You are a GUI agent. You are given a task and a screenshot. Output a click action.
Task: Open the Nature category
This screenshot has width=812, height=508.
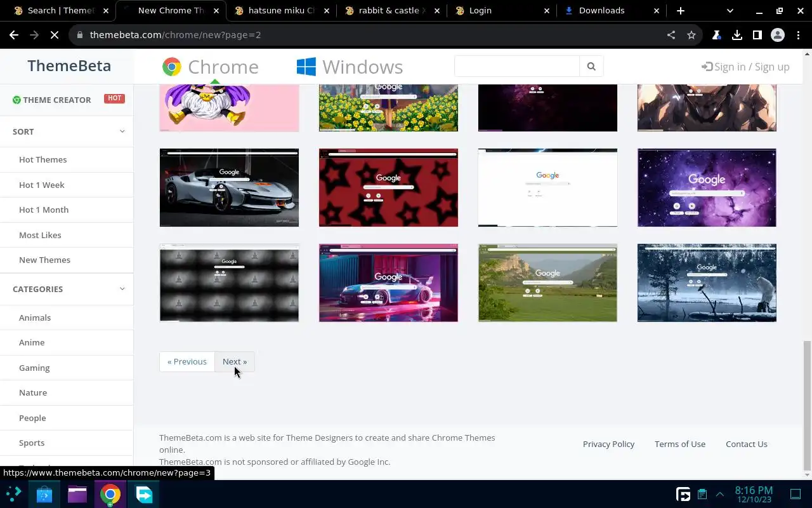click(x=33, y=392)
